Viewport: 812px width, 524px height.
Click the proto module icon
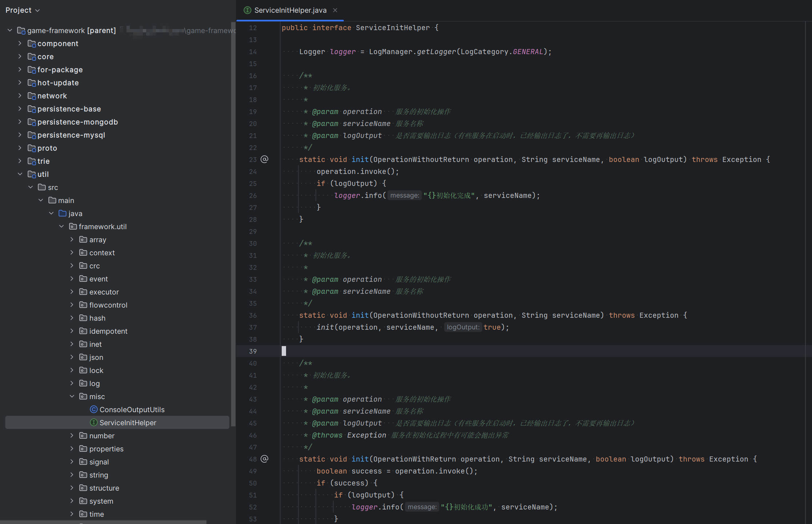[32, 148]
